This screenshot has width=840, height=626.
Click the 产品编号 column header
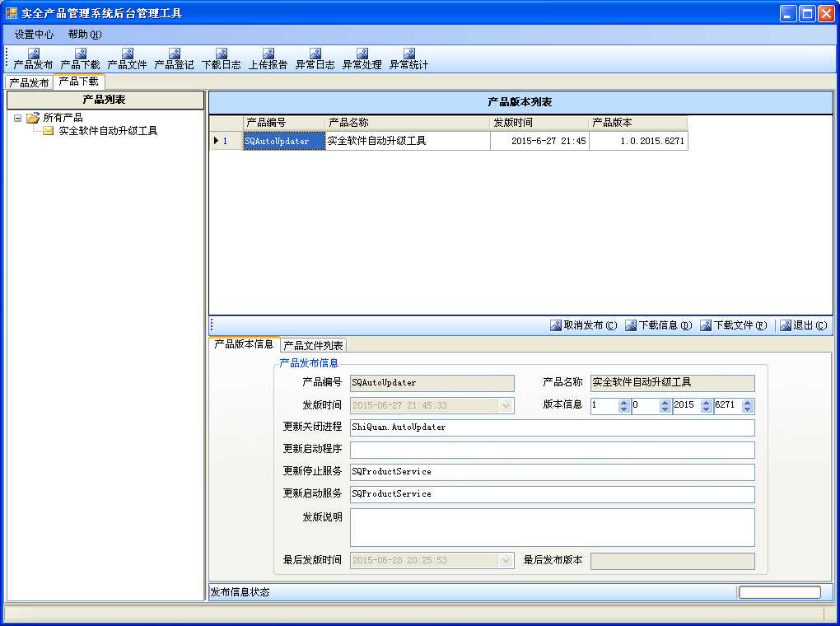click(284, 123)
